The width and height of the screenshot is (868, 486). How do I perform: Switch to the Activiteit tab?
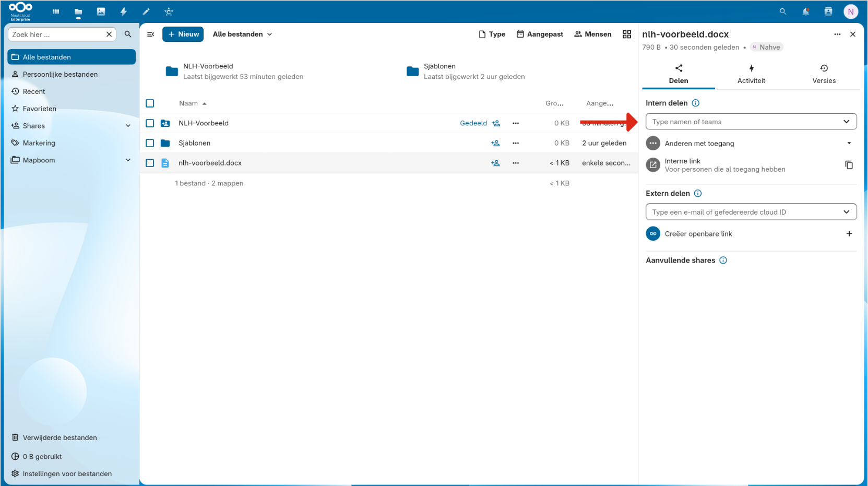coord(751,74)
